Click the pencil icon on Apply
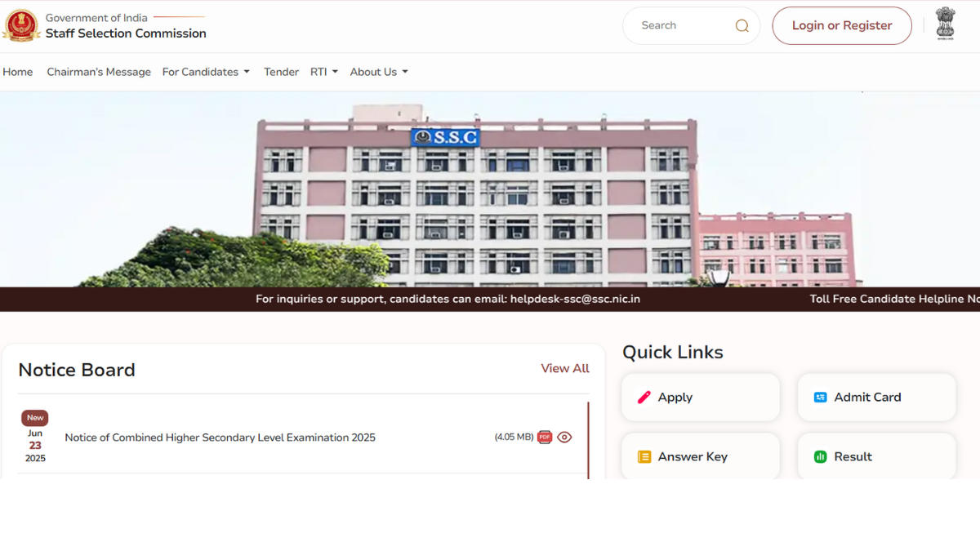980x551 pixels. (644, 398)
